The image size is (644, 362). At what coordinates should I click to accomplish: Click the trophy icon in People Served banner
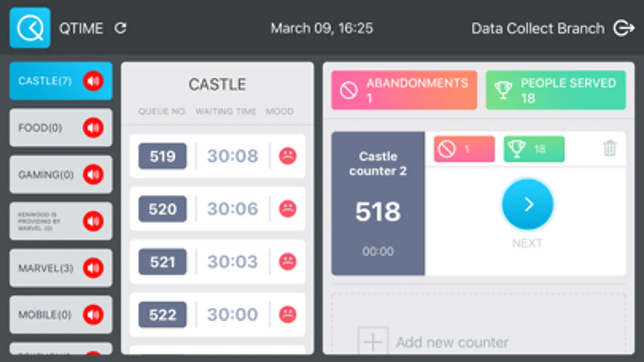(x=503, y=90)
